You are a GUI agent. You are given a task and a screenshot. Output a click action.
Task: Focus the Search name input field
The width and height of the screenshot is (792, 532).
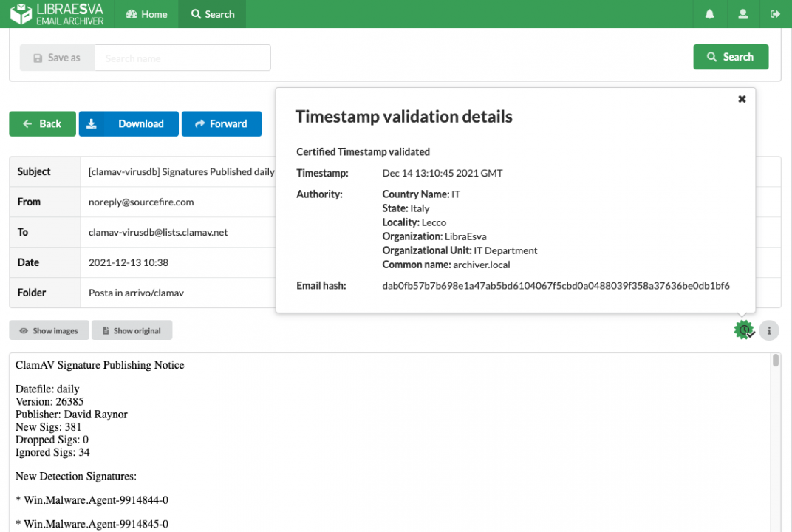click(x=182, y=58)
